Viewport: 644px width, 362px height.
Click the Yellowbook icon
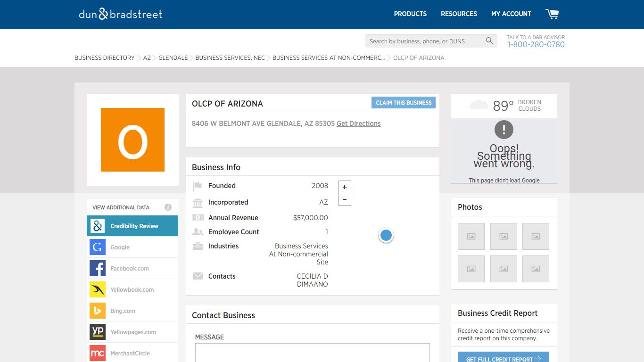(98, 289)
